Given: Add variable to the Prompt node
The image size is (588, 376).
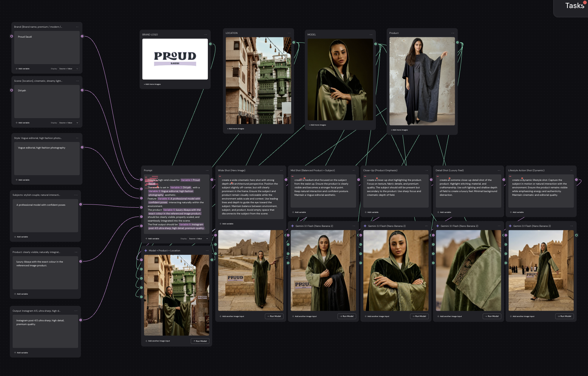Looking at the screenshot, I should tap(152, 239).
